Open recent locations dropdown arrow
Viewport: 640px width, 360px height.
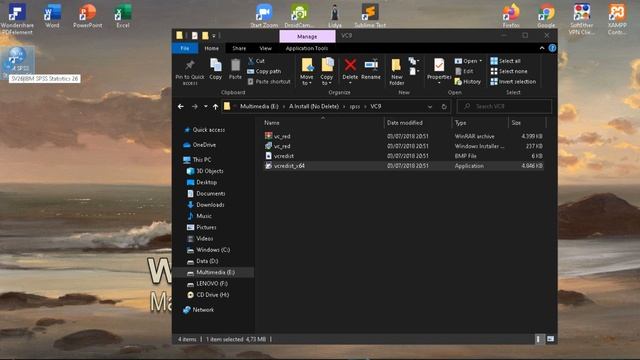click(x=205, y=107)
